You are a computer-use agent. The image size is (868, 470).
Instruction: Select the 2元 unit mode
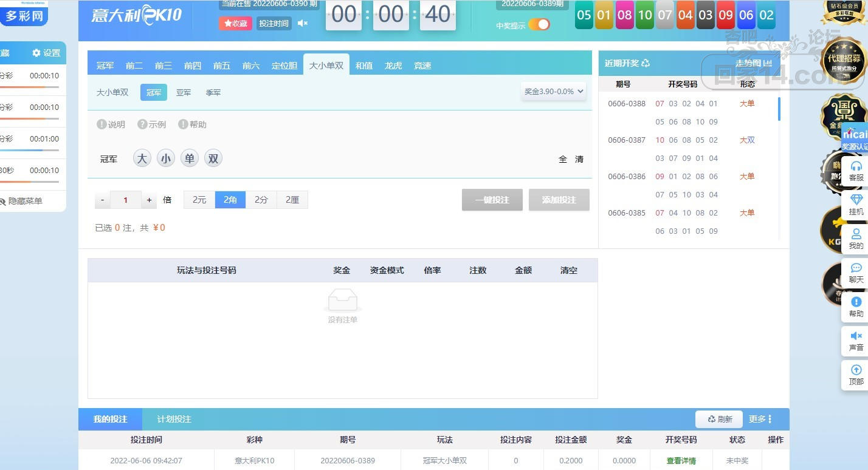pyautogui.click(x=199, y=200)
